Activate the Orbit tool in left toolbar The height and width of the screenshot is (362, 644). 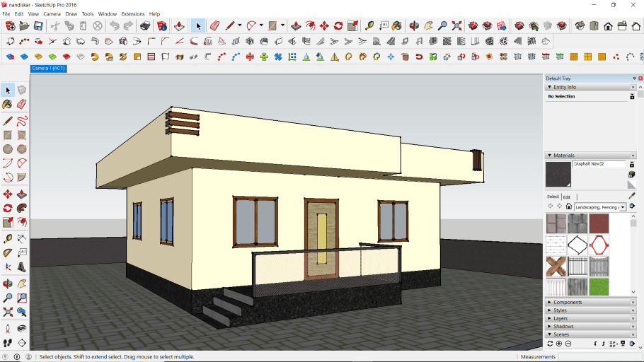click(x=7, y=284)
